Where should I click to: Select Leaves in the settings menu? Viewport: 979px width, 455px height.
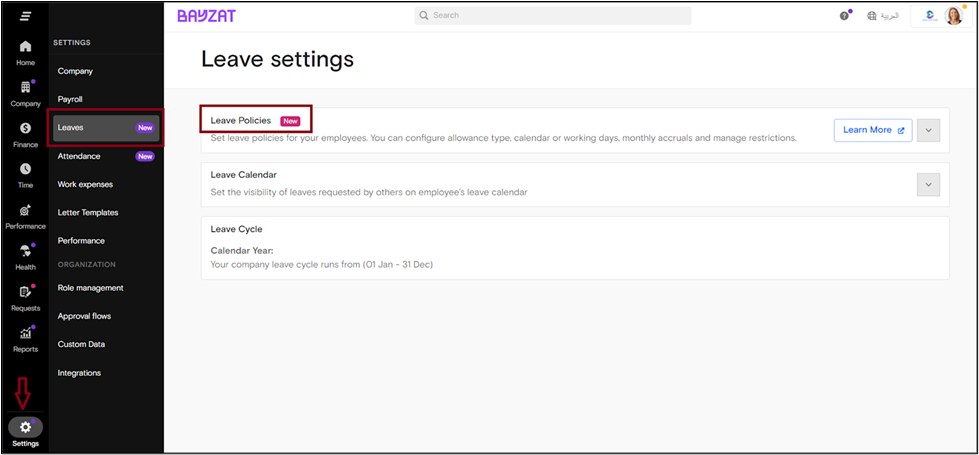click(x=106, y=127)
